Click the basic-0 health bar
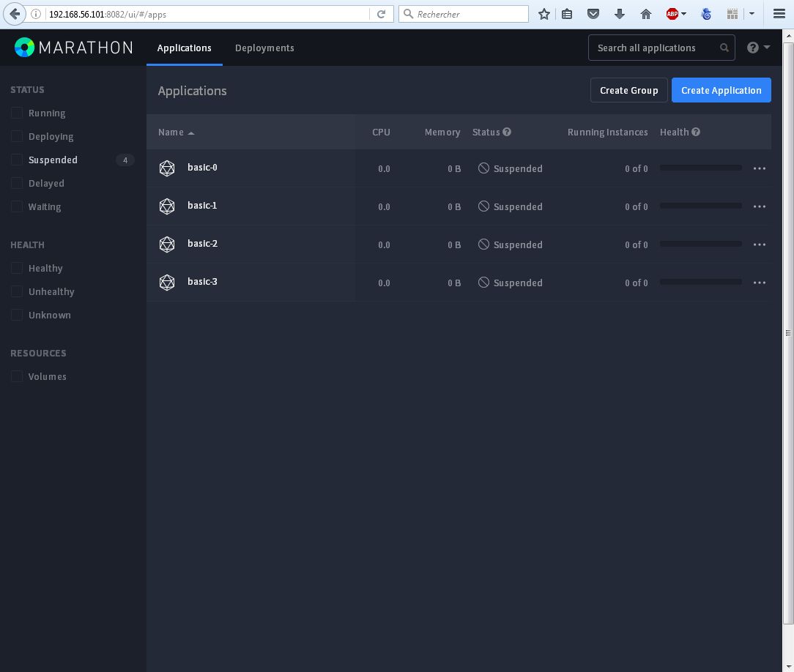Image resolution: width=794 pixels, height=672 pixels. [x=700, y=168]
